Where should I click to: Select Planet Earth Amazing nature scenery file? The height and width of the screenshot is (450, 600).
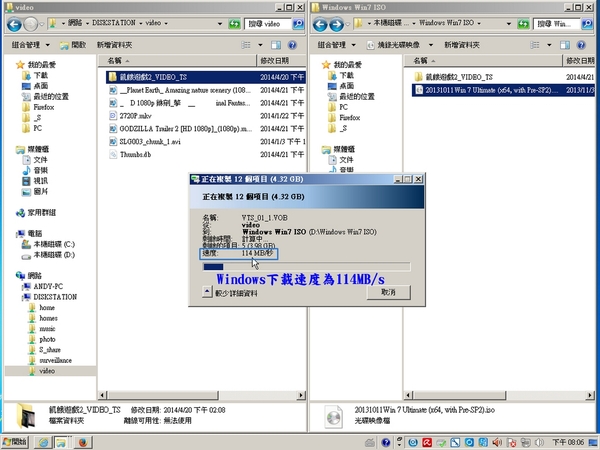click(x=206, y=90)
